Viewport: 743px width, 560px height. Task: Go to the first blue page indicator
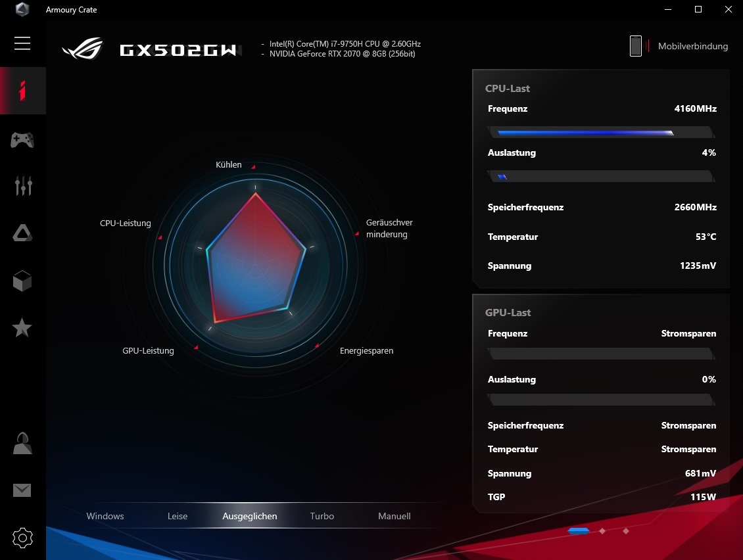tap(579, 531)
